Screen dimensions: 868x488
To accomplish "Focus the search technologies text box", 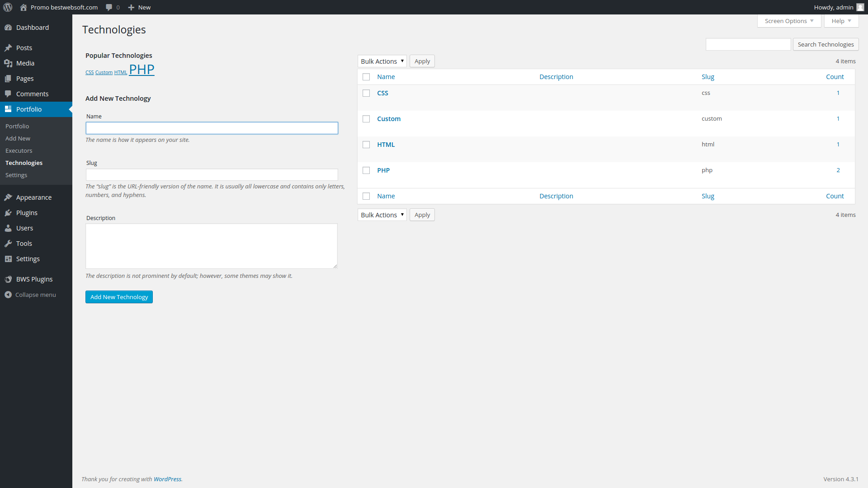I will [x=748, y=44].
